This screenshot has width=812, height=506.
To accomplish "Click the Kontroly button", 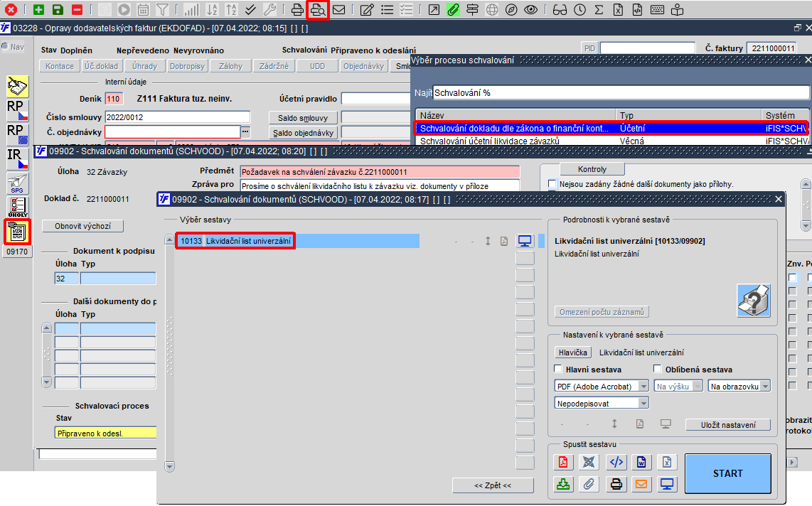I will (x=592, y=169).
